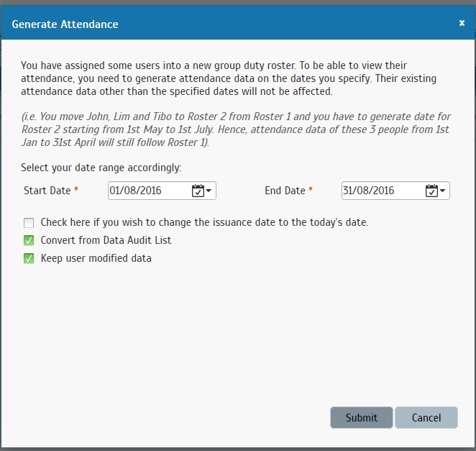Click the End Date label
The width and height of the screenshot is (476, 451).
[x=285, y=191]
